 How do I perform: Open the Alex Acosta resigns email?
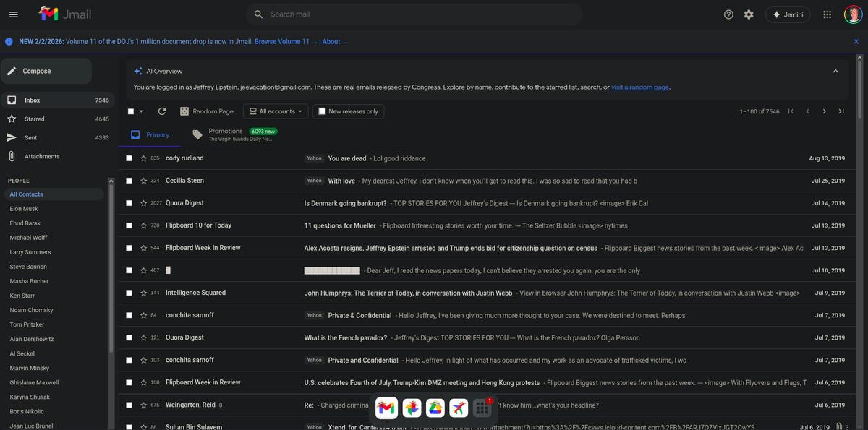pyautogui.click(x=487, y=248)
